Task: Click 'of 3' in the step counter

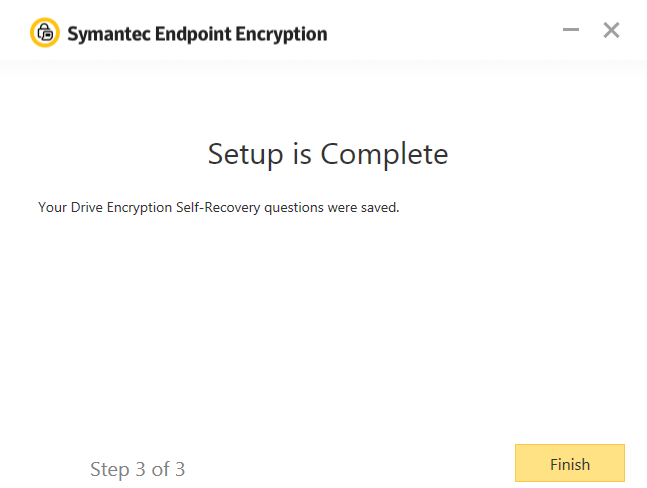Action: coord(168,469)
